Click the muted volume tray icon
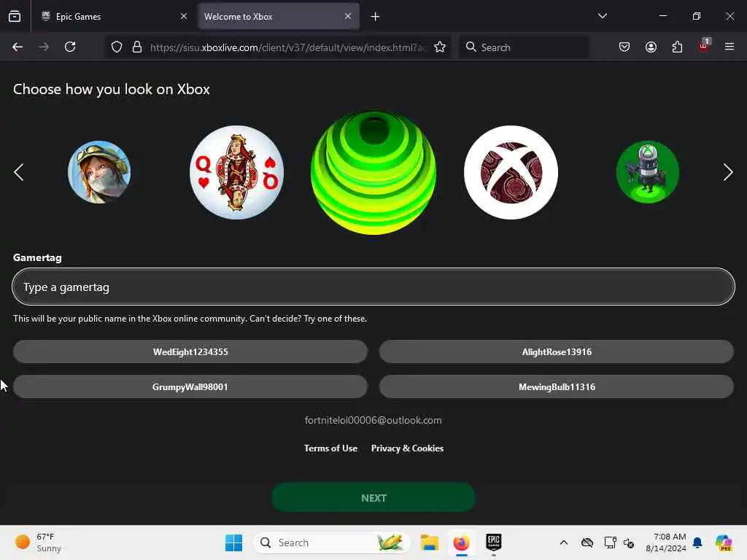 tap(629, 542)
